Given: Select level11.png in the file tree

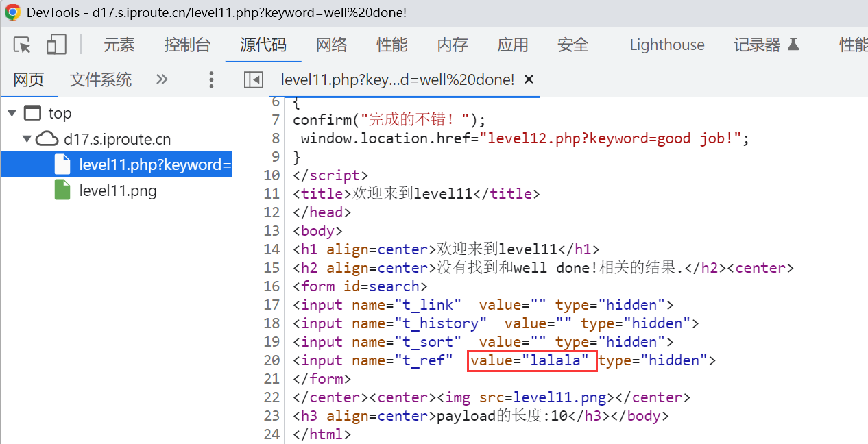Looking at the screenshot, I should click(118, 190).
